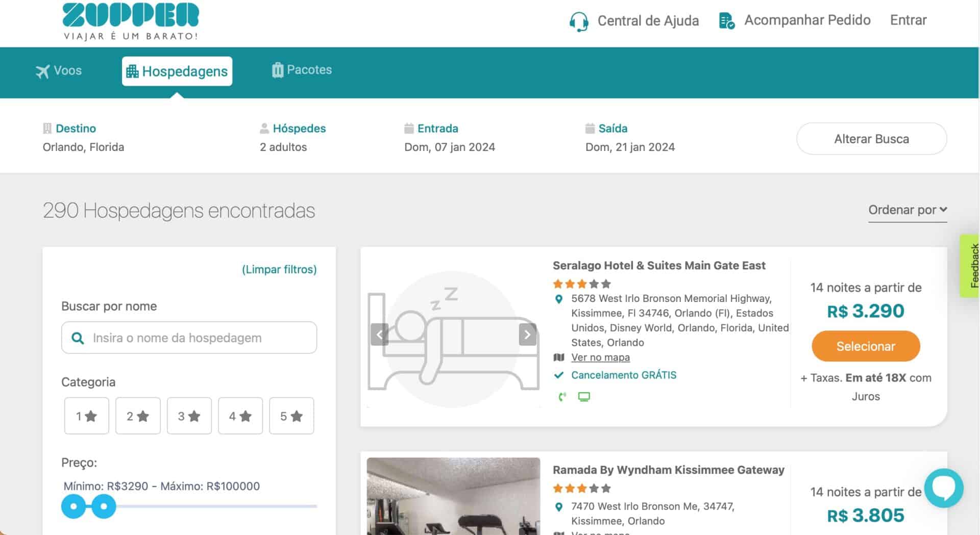The height and width of the screenshot is (535, 980).
Task: Click the Limpar filtros link
Action: 278,269
